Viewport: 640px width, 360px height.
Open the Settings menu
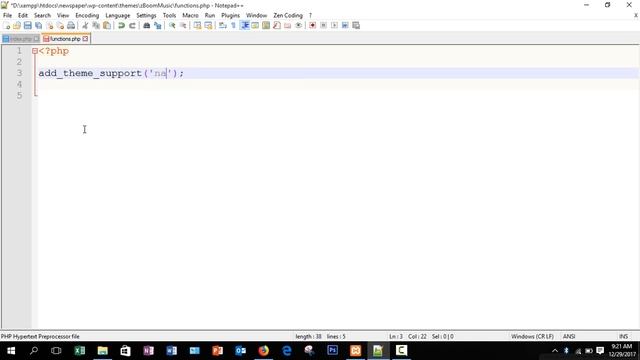146,16
